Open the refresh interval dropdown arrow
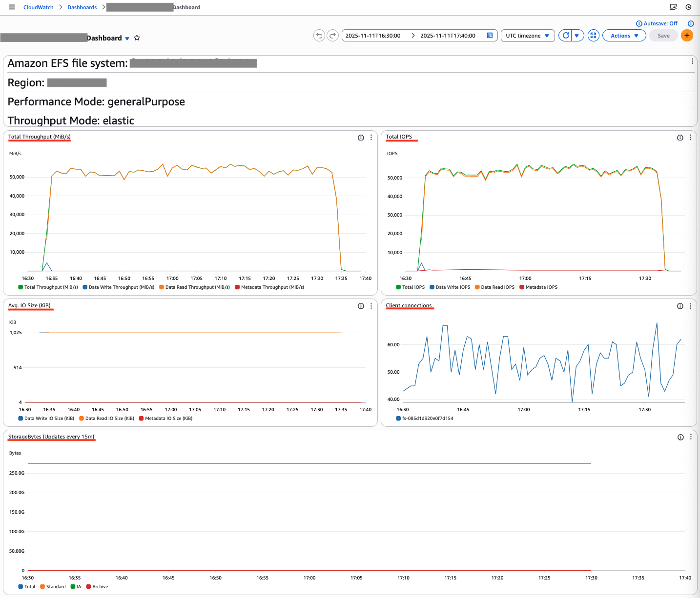 tap(577, 35)
